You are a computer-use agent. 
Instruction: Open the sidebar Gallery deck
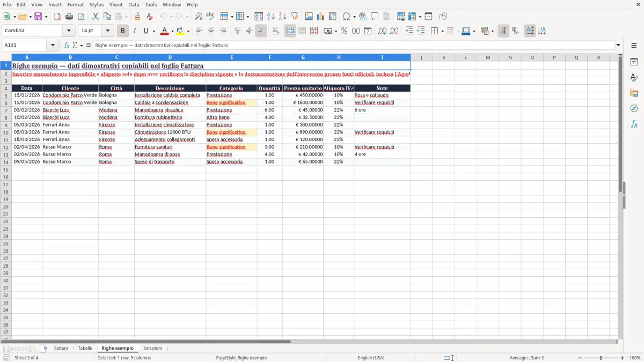[634, 93]
